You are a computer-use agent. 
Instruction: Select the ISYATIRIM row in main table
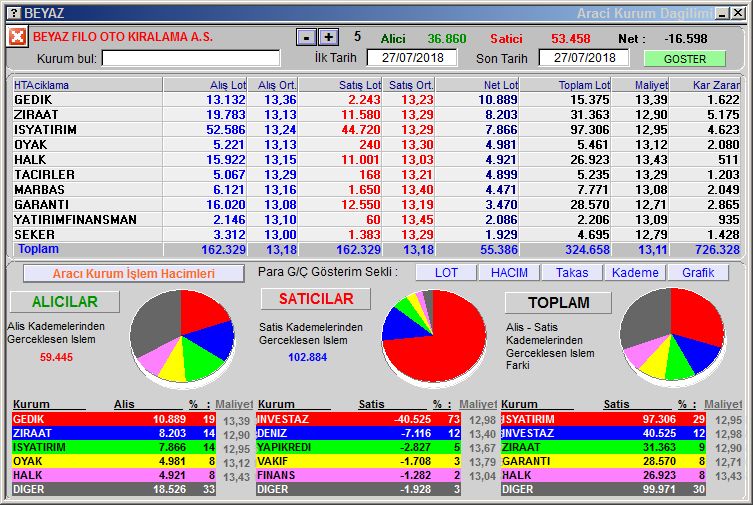pos(376,130)
